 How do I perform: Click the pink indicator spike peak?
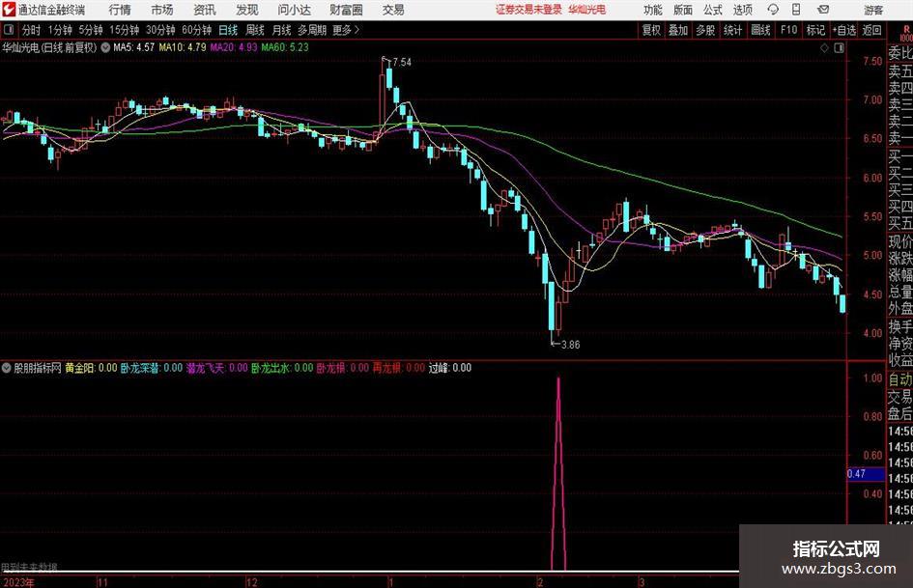pos(558,380)
